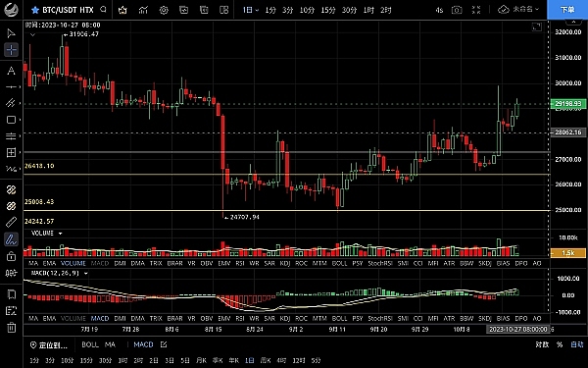Viewport: 588px width, 368px height.
Task: Switch price scale to 对数 logarithmic
Action: pyautogui.click(x=542, y=344)
